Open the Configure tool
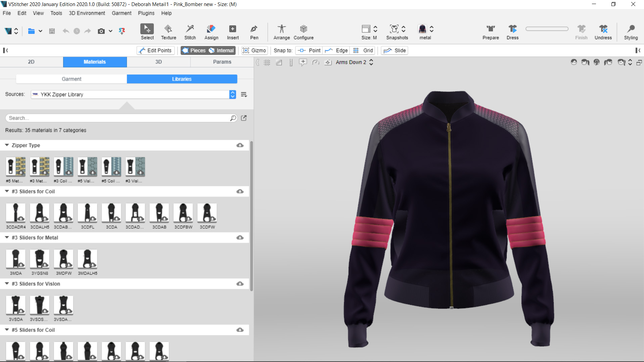The image size is (644, 362). coord(303,31)
